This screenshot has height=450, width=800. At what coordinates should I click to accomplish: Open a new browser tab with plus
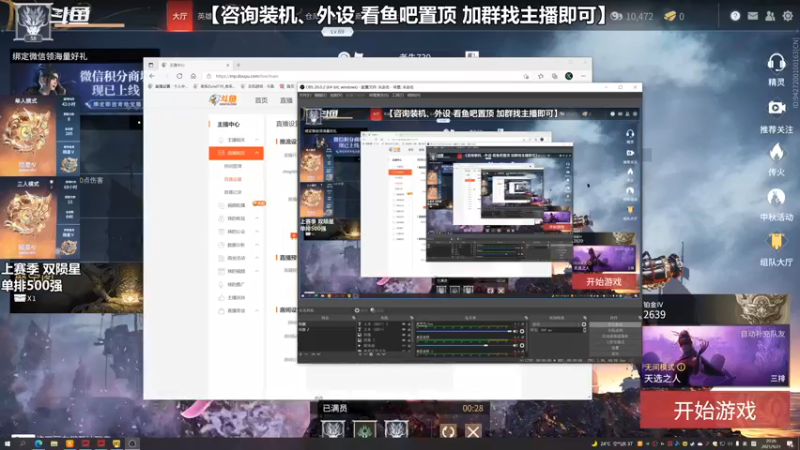pos(238,65)
